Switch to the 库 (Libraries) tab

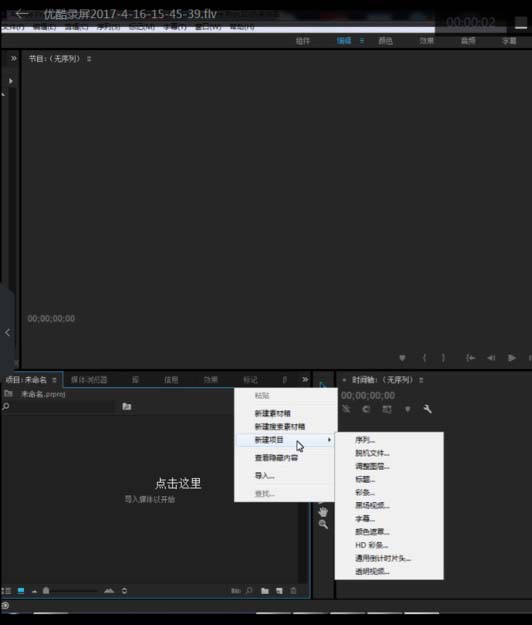coord(135,380)
